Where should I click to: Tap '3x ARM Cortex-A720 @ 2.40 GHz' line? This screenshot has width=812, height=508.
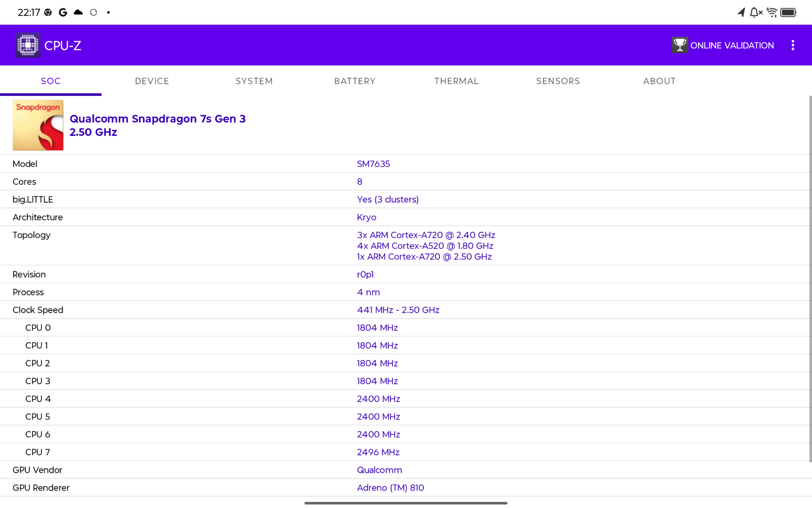426,235
